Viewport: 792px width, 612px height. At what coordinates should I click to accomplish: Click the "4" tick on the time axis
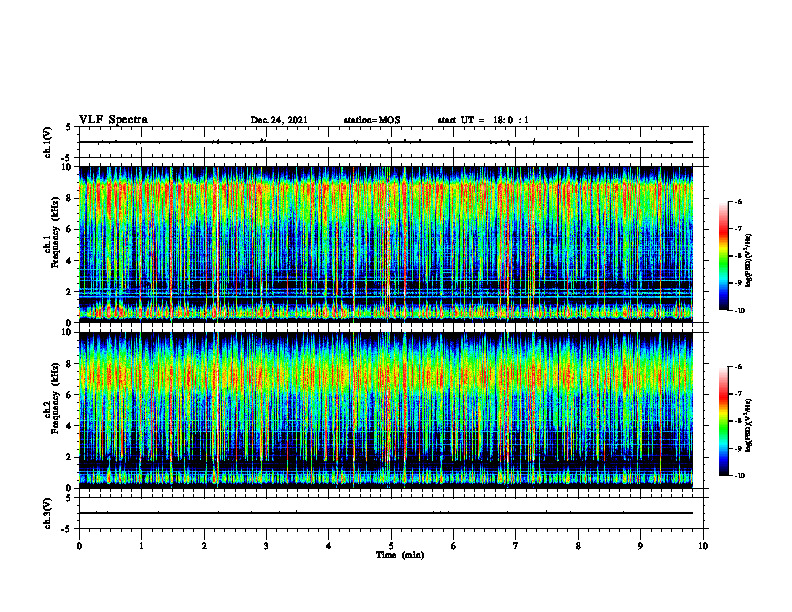(x=329, y=546)
